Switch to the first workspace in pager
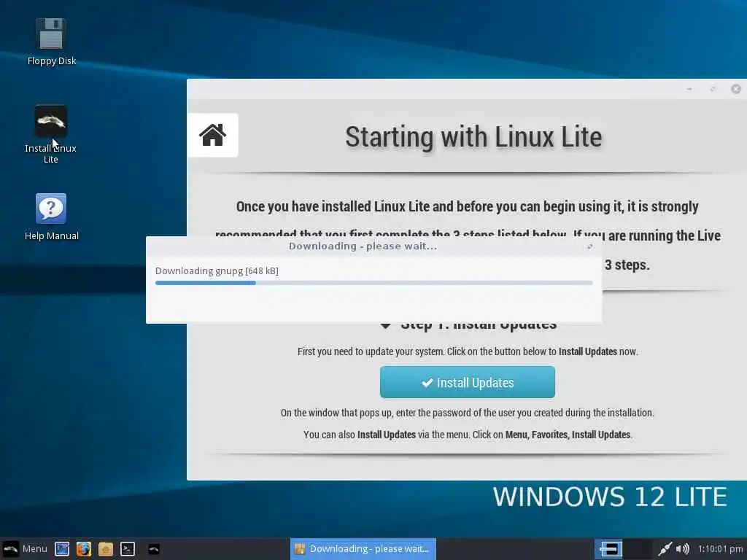The width and height of the screenshot is (747, 560). pos(609,549)
